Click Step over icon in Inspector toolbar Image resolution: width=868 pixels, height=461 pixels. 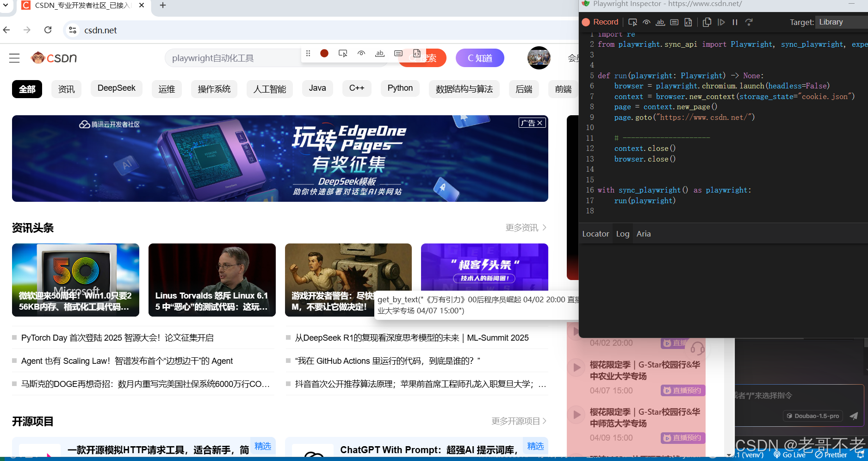pyautogui.click(x=749, y=22)
